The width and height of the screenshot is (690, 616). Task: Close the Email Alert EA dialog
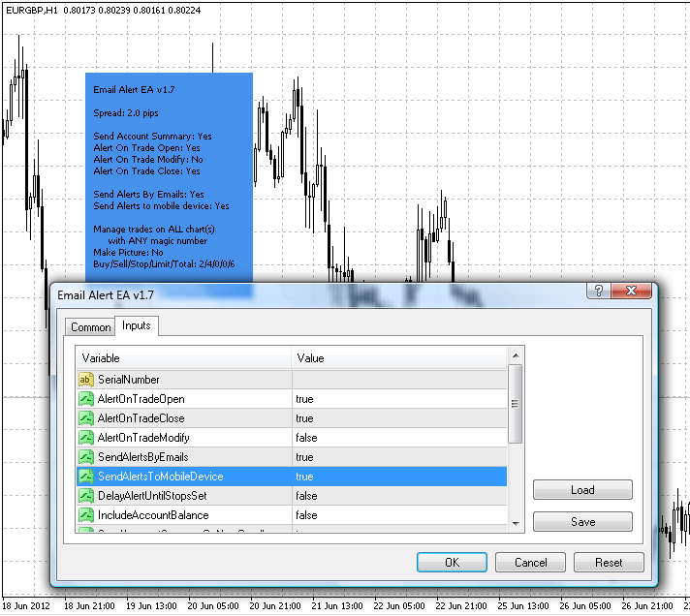pyautogui.click(x=631, y=291)
